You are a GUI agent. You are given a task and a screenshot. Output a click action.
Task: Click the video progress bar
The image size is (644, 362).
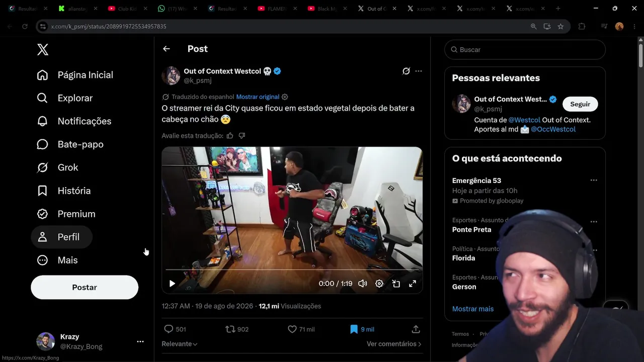292,270
